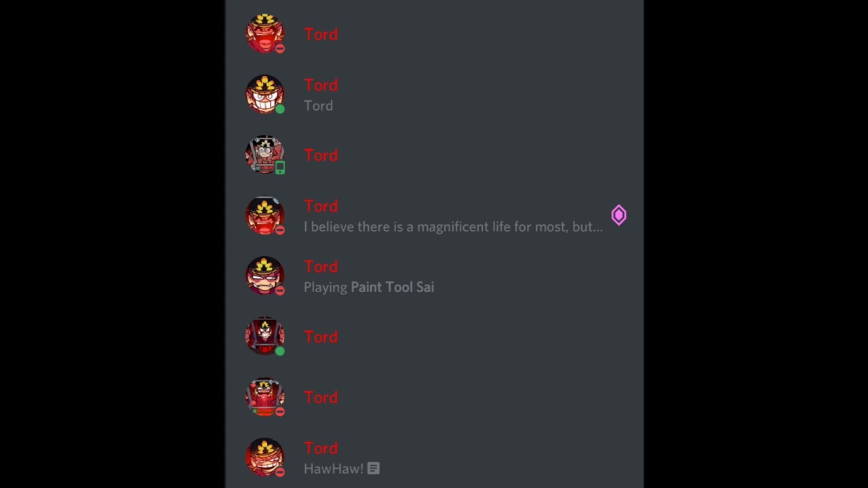Viewport: 868px width, 488px height.
Task: Select name of Tord with mobile status indicator
Action: (321, 155)
